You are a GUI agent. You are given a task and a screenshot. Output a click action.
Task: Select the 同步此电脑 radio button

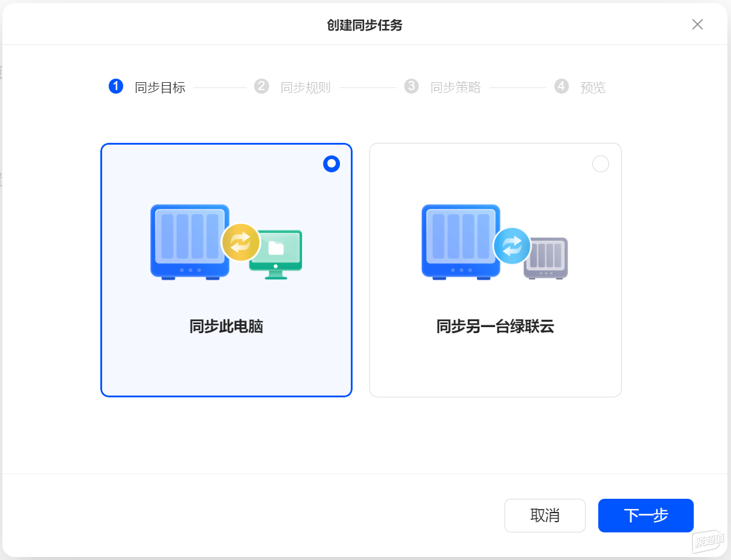pos(332,164)
